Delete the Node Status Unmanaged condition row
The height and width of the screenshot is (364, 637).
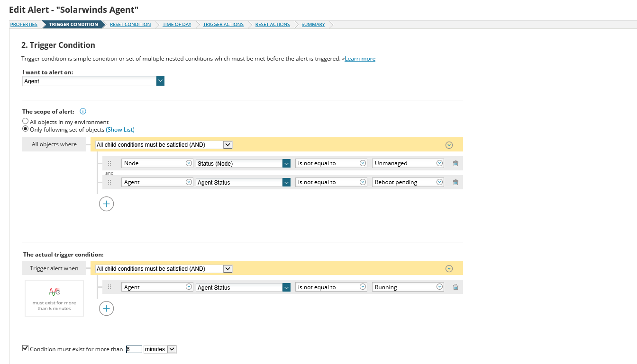click(x=455, y=163)
